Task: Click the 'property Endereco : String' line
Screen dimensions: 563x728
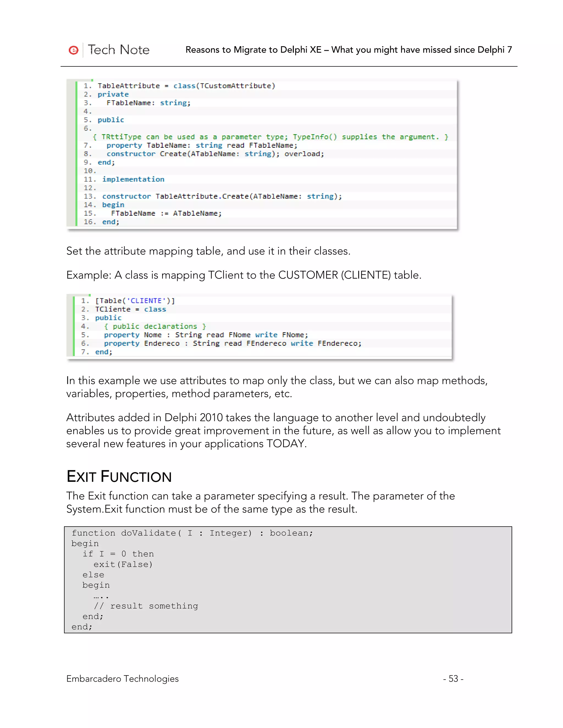Action: pyautogui.click(x=233, y=343)
